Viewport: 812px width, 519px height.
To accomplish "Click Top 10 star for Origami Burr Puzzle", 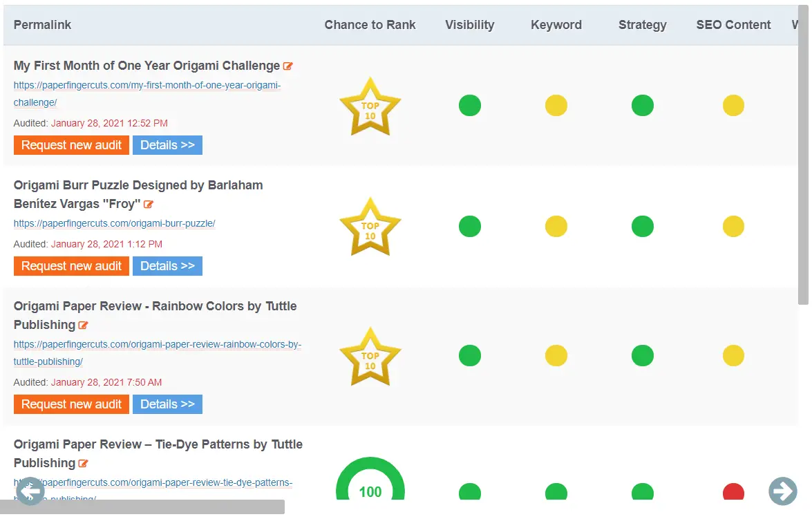I will click(x=370, y=227).
